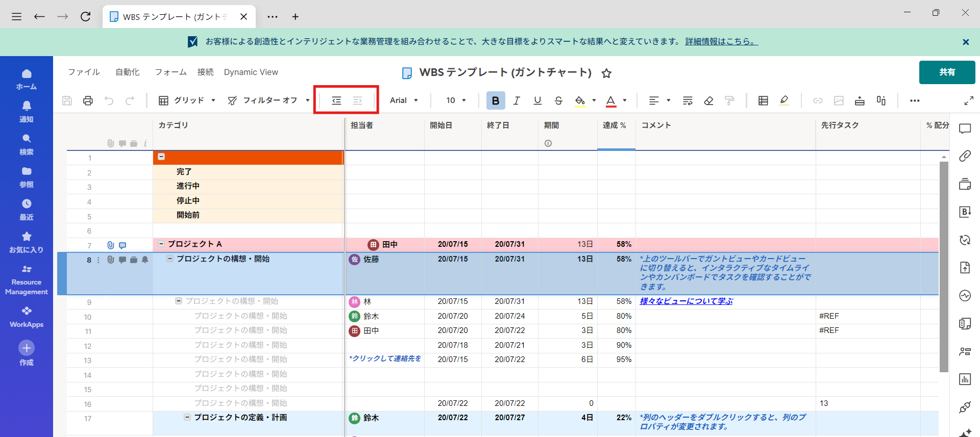Image resolution: width=980 pixels, height=437 pixels.
Task: Star the WBS sheet as favorite
Action: point(606,73)
